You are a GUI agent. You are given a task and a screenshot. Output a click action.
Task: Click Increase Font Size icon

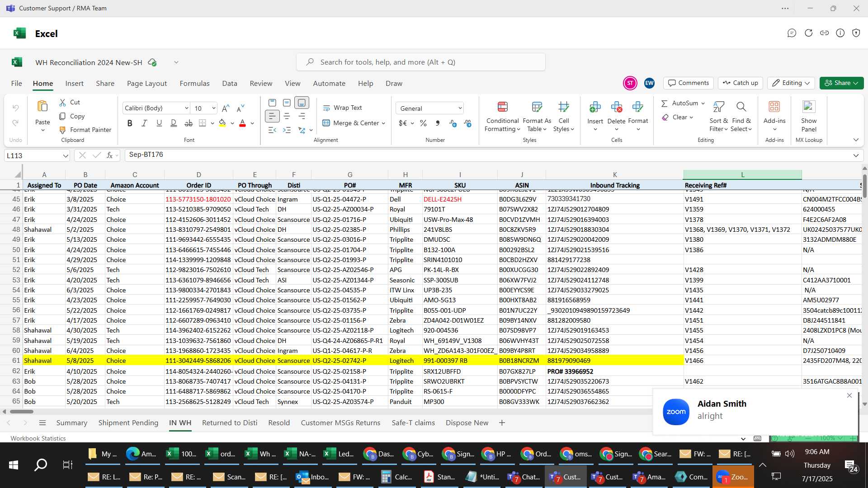coord(226,108)
